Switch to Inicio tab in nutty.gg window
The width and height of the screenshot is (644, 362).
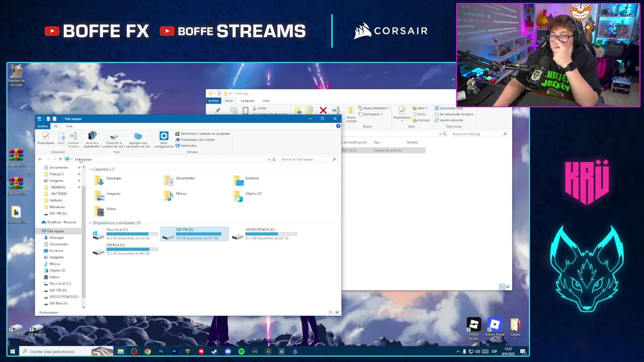click(229, 101)
